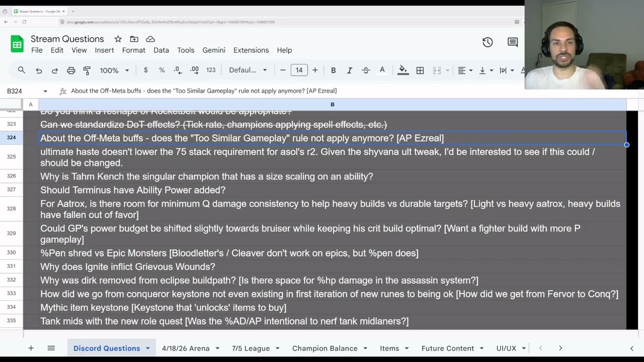The height and width of the screenshot is (362, 644).
Task: Open the comments panel icon
Action: tap(513, 43)
